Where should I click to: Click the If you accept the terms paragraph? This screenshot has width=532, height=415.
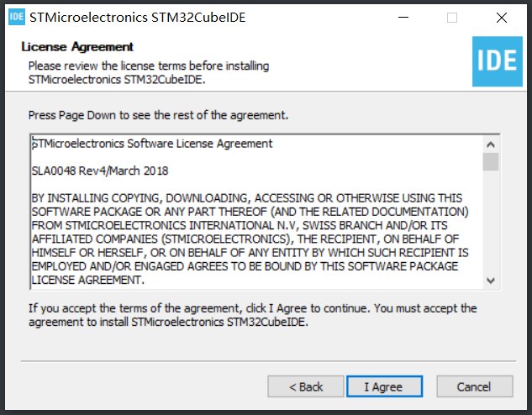click(253, 315)
